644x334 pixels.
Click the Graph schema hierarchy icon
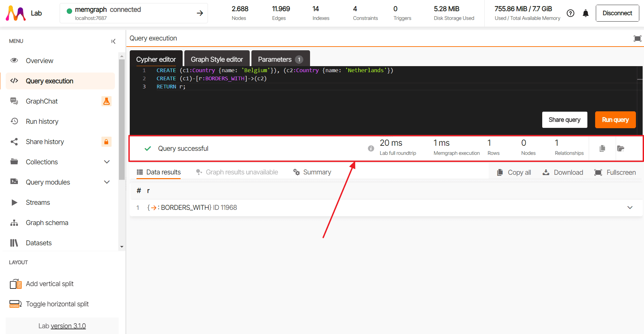(x=14, y=223)
